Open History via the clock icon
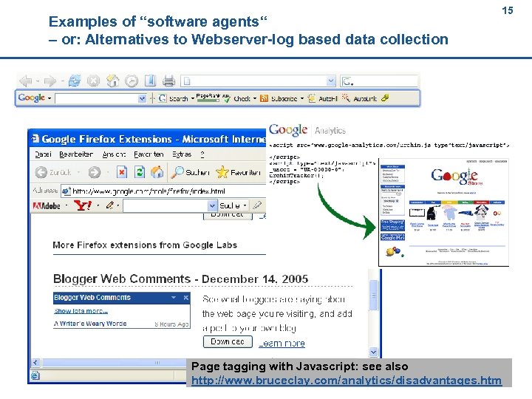 click(132, 81)
